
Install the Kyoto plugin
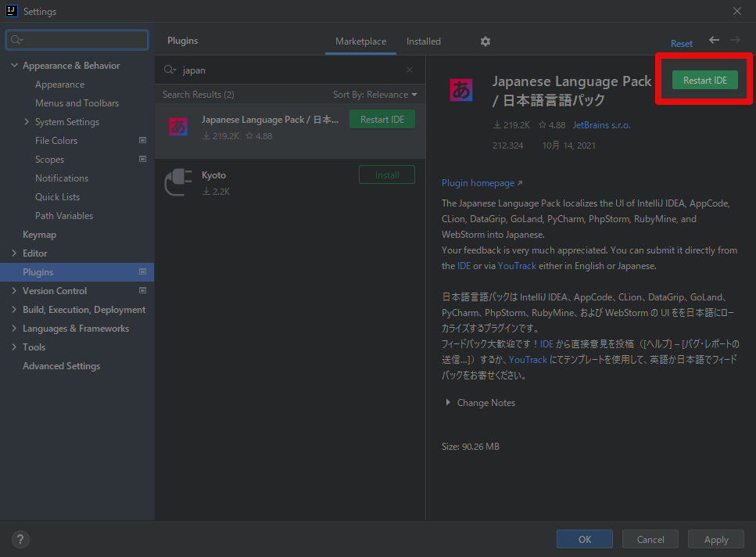[x=387, y=174]
